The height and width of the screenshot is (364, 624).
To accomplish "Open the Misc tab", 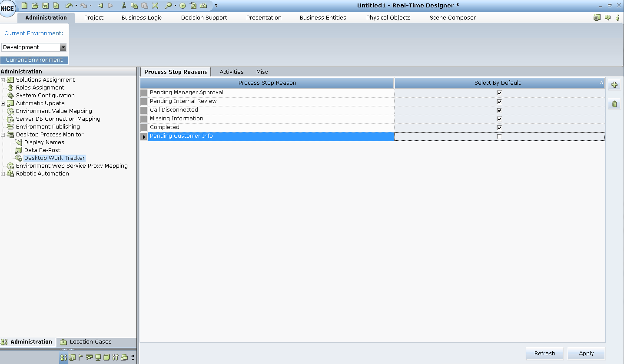I will tap(262, 72).
